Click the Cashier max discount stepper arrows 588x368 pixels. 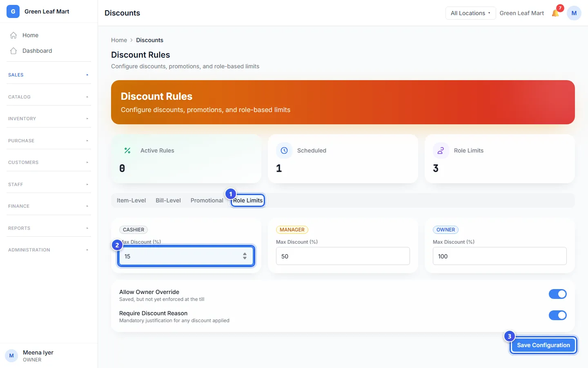(x=245, y=256)
